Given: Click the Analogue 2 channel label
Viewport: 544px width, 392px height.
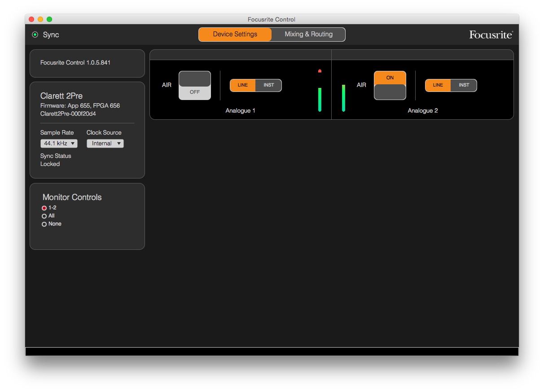Looking at the screenshot, I should (x=423, y=111).
